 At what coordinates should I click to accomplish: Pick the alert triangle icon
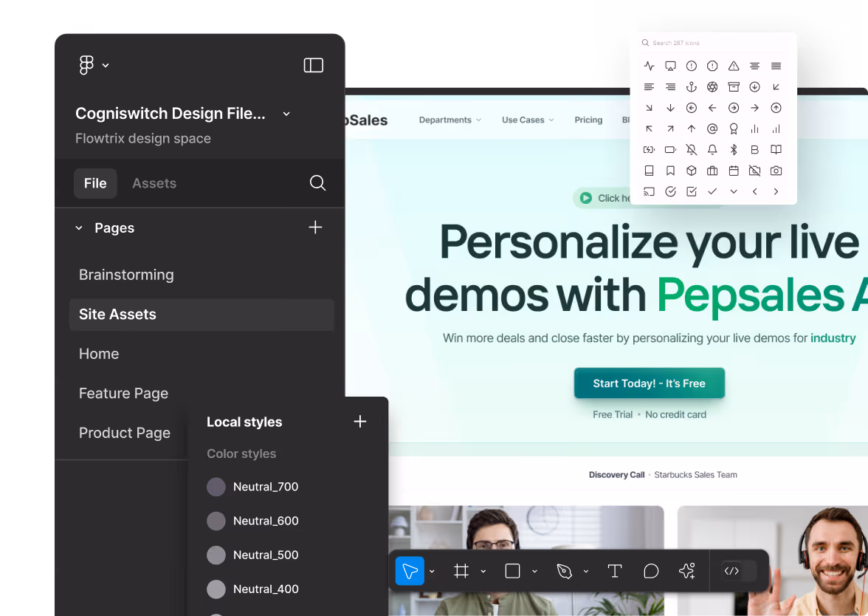pyautogui.click(x=734, y=66)
